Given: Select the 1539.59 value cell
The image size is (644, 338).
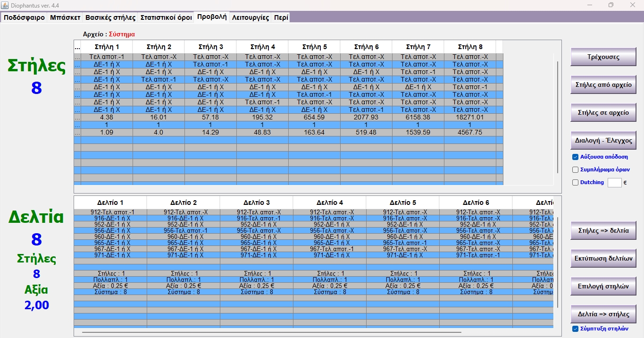Looking at the screenshot, I should 418,132.
